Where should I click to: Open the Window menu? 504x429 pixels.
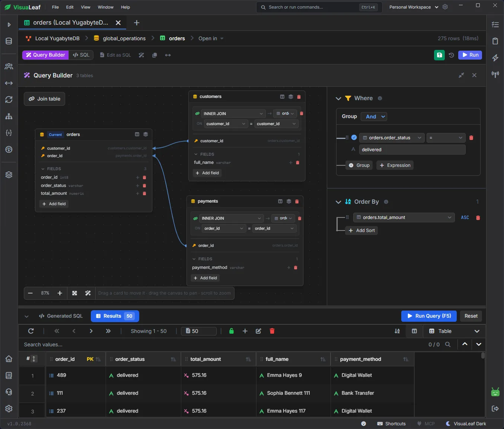click(x=106, y=7)
